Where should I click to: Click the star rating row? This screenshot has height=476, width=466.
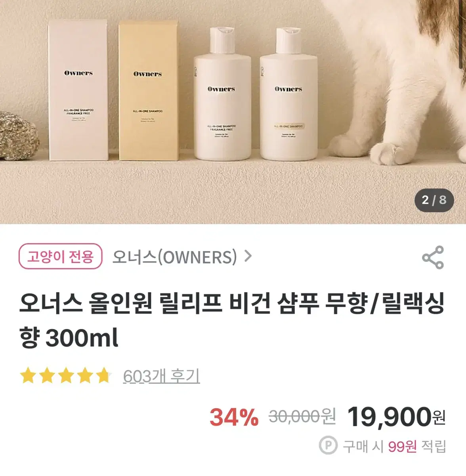click(x=66, y=376)
